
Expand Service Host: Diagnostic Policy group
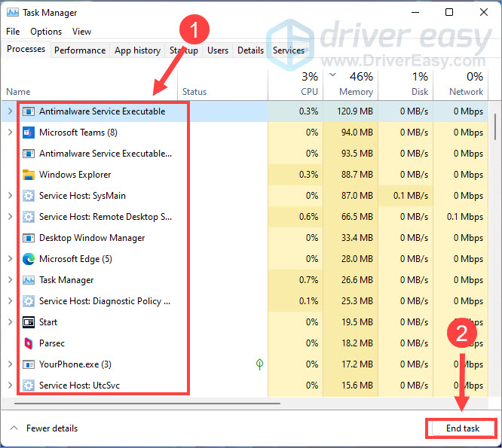pyautogui.click(x=11, y=301)
